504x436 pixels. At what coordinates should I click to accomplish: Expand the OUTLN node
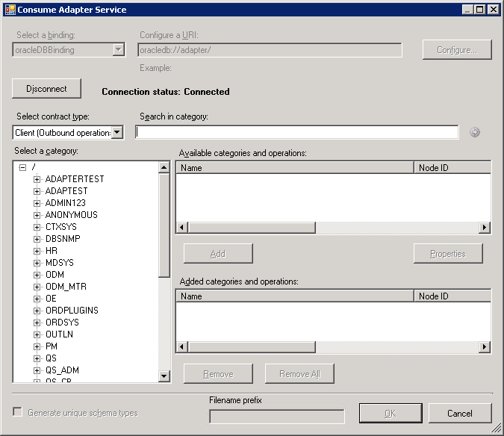tap(37, 334)
